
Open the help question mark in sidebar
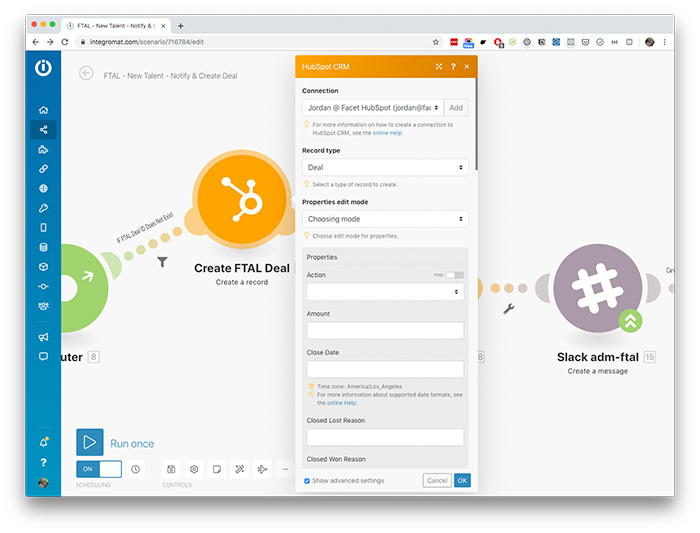(43, 462)
